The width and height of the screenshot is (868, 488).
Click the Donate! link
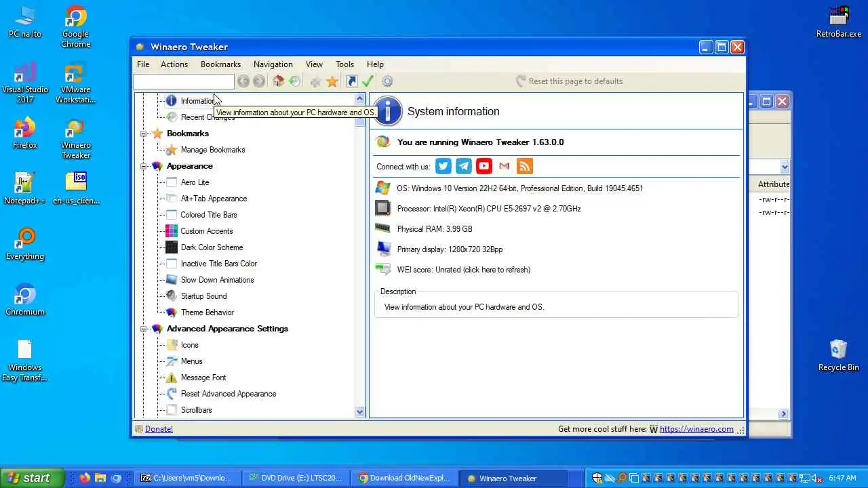click(x=159, y=429)
